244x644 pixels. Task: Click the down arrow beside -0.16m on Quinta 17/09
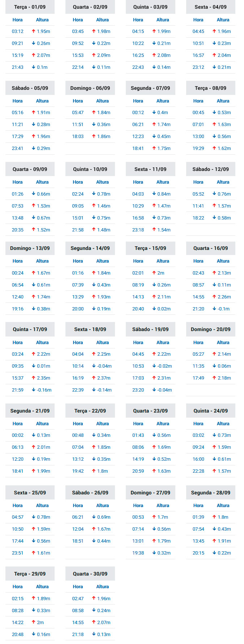tap(34, 390)
